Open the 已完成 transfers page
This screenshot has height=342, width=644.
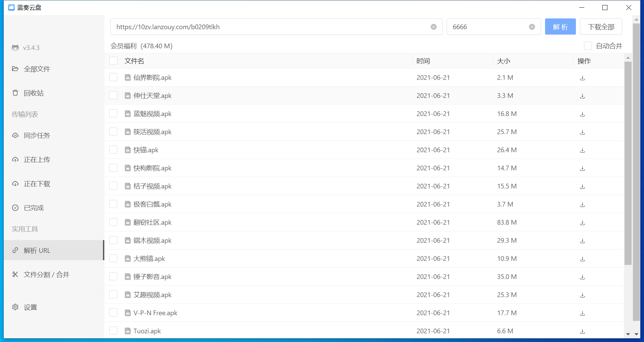click(54, 208)
